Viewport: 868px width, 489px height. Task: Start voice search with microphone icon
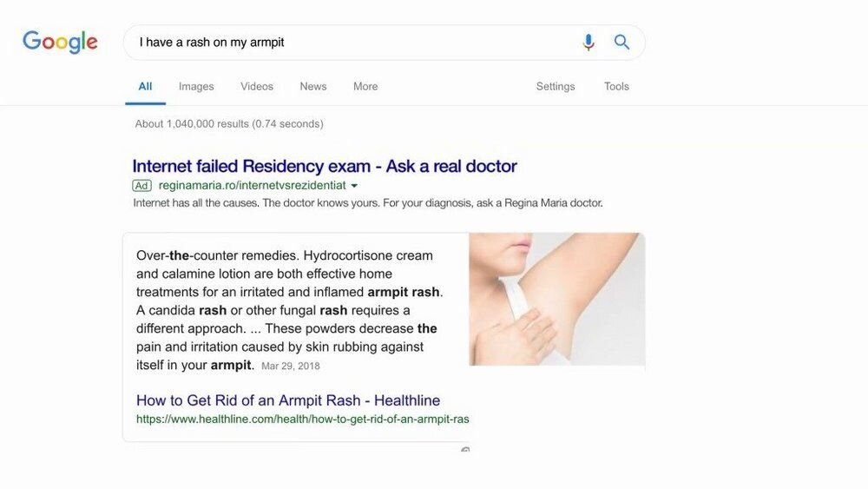589,42
